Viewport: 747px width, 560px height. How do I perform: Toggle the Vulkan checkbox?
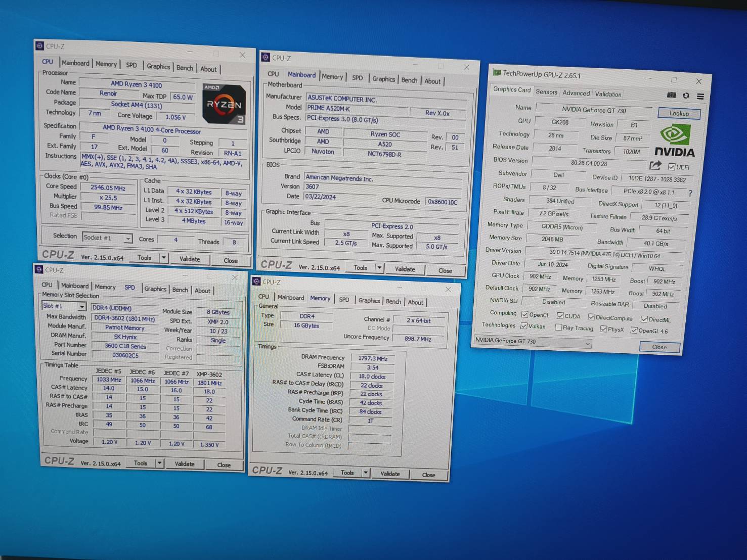point(524,326)
